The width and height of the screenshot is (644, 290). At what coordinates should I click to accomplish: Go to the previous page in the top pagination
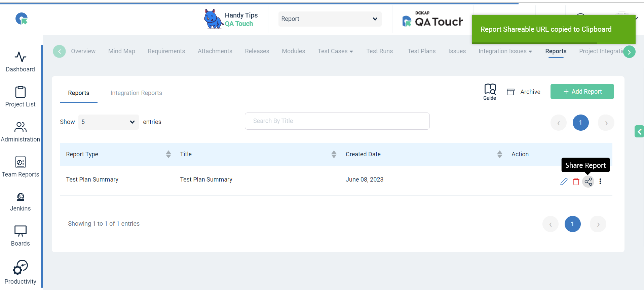tap(559, 123)
